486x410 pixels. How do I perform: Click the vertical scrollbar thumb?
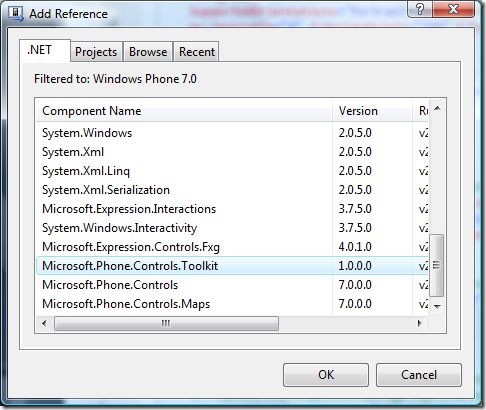436,265
